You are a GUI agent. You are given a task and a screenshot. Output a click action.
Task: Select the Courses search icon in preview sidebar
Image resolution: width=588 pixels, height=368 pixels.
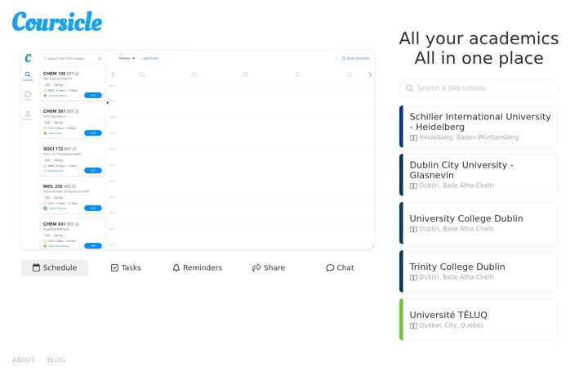click(28, 76)
